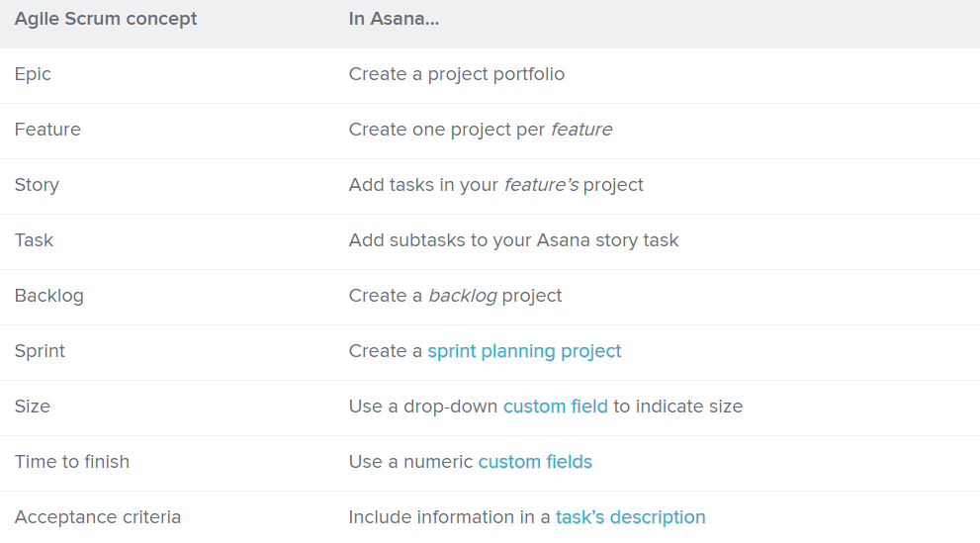The height and width of the screenshot is (543, 980).
Task: Click the In Asana... column header
Action: tap(394, 19)
